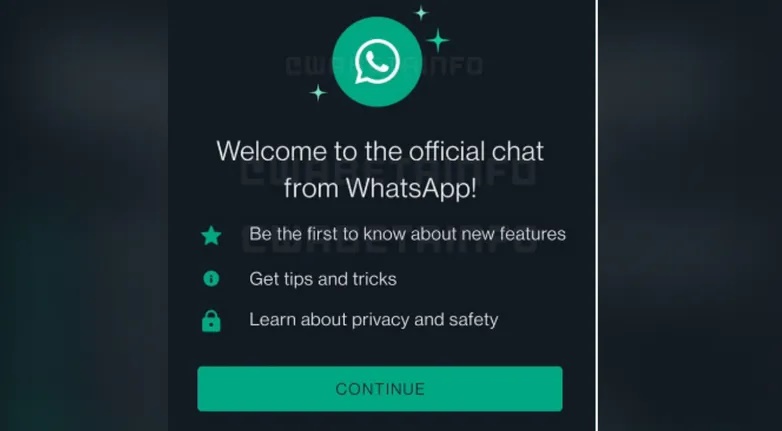Click the 'Welcome to the official chat' heading
Viewport: 782px width, 431px height.
point(380,151)
